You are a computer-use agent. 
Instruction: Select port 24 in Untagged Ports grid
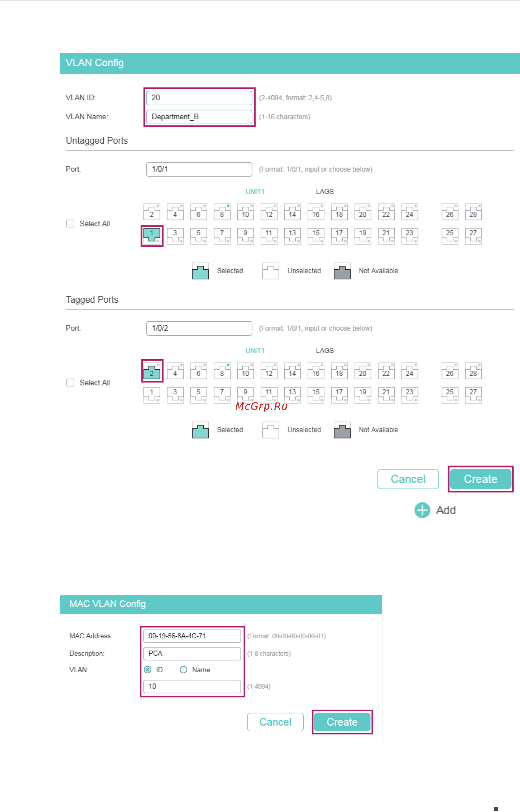(x=409, y=212)
